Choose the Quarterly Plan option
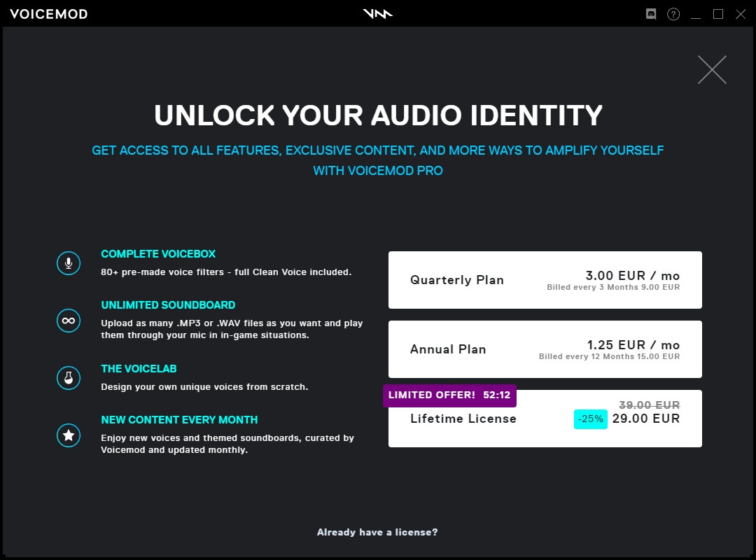 pos(545,280)
